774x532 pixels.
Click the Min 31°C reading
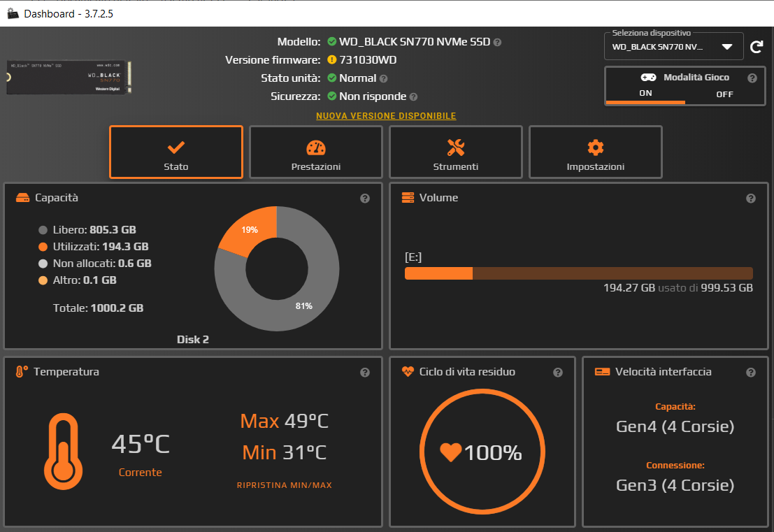[x=285, y=452]
